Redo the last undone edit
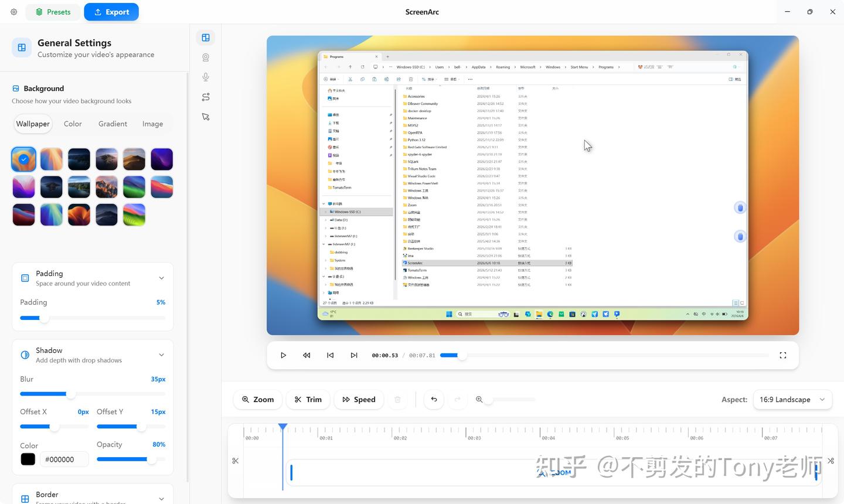Screen dimensions: 844x504 point(458,400)
